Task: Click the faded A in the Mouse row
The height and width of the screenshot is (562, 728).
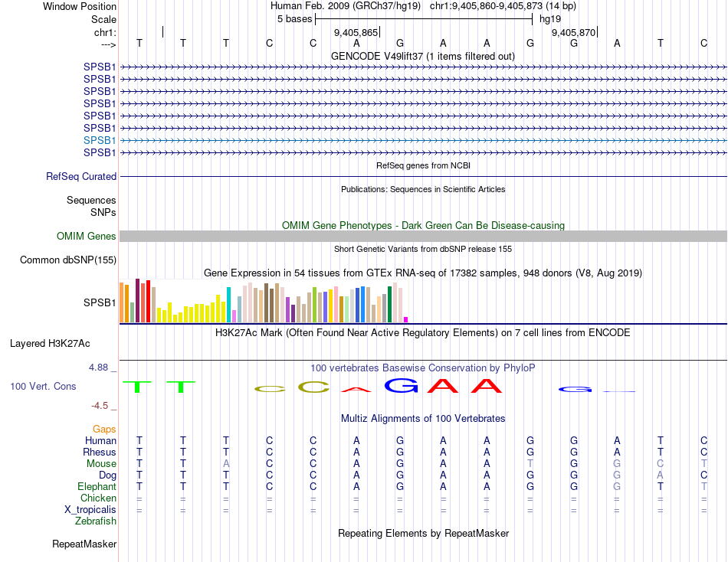Action: pyautogui.click(x=225, y=464)
